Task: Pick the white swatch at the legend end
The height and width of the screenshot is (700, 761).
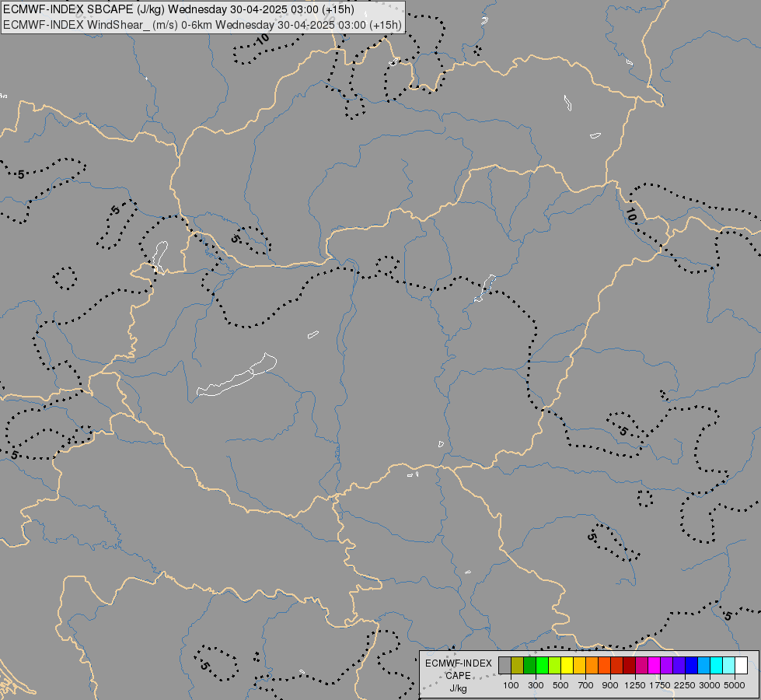Action: pyautogui.click(x=741, y=665)
